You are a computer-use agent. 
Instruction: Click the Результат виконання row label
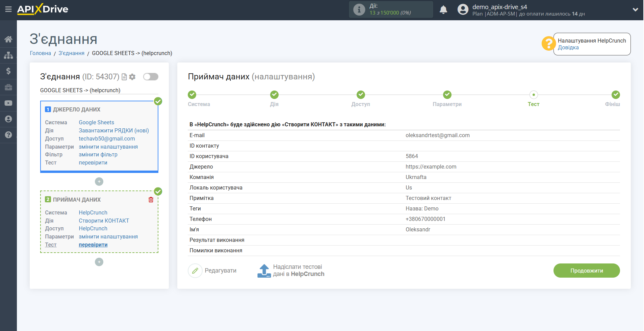point(217,240)
